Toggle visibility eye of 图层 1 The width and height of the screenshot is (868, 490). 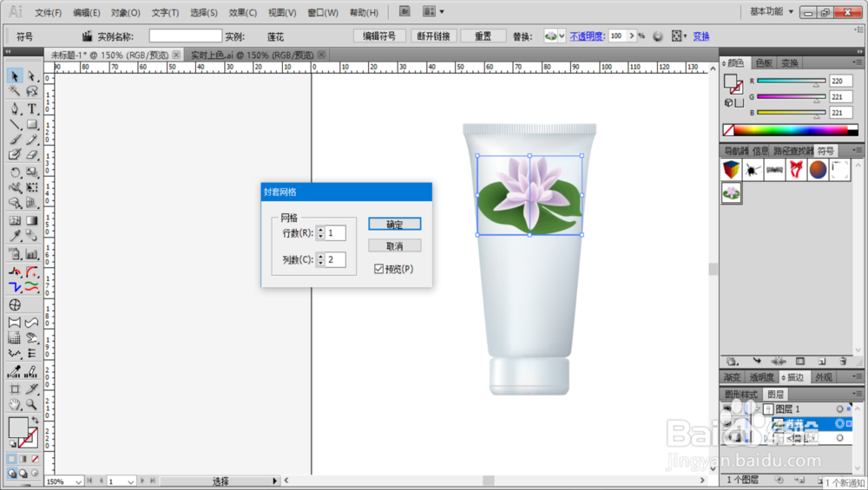728,408
